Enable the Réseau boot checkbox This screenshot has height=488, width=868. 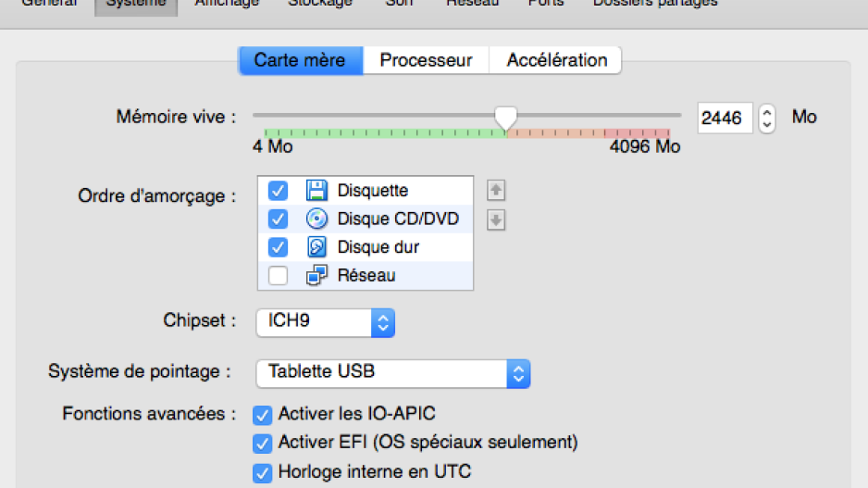278,275
